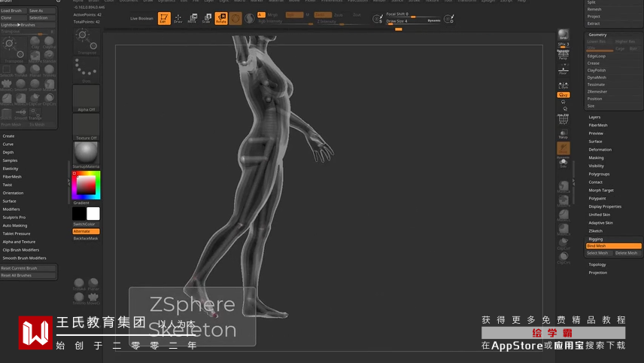Expand the Curve brush submenu

pos(8,145)
